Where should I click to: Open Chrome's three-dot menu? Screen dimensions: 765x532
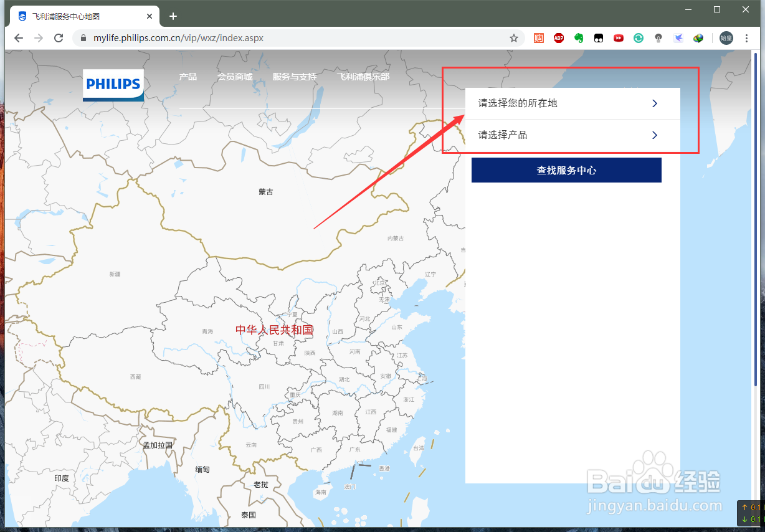click(747, 38)
